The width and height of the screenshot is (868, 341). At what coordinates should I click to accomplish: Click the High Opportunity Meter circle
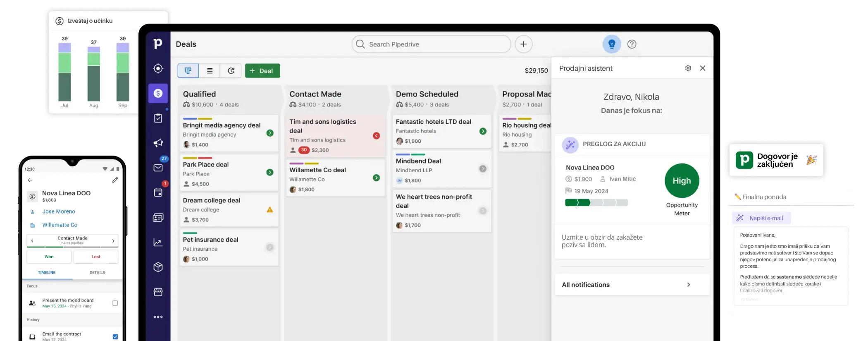pos(682,181)
